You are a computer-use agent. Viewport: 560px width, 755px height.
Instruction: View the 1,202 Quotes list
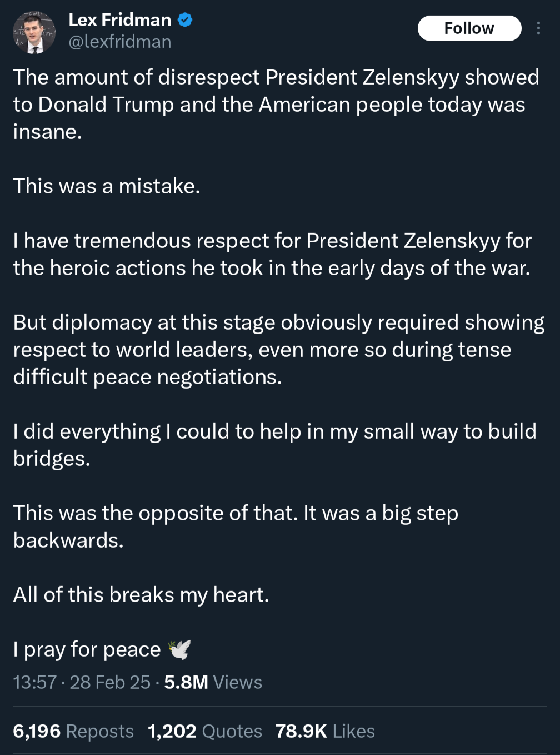click(205, 731)
